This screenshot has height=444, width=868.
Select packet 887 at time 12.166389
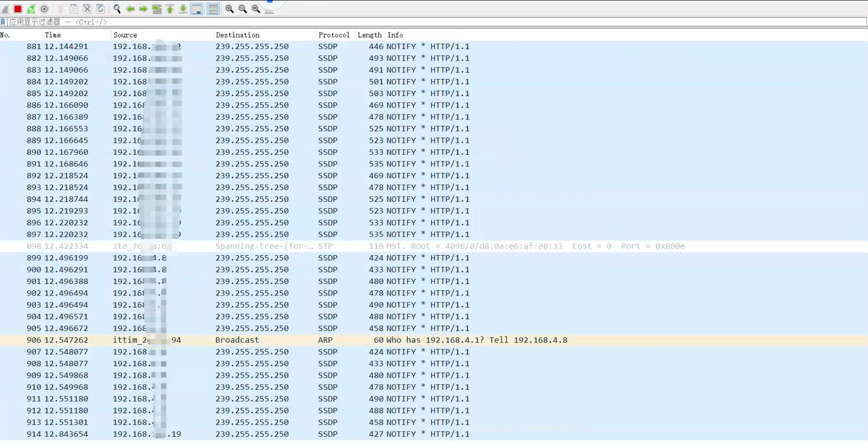tap(434, 117)
